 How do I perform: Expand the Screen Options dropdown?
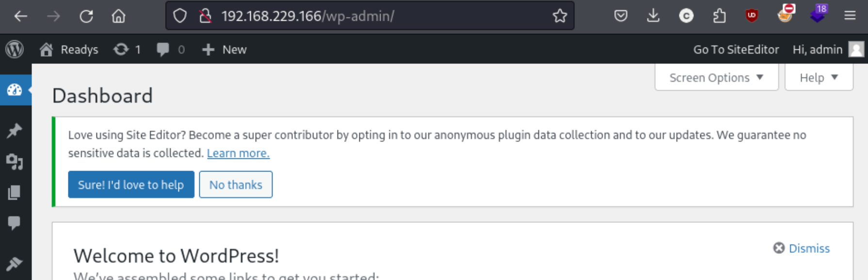[716, 78]
